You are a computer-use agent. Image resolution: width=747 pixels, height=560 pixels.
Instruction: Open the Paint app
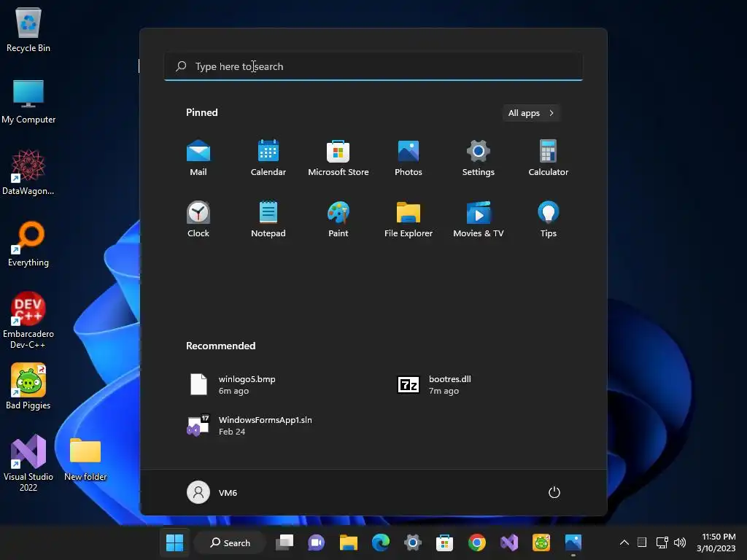[x=338, y=219]
